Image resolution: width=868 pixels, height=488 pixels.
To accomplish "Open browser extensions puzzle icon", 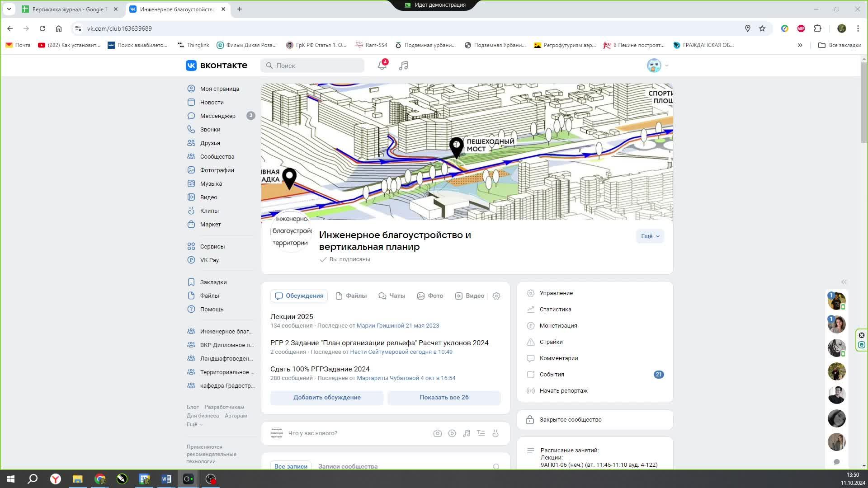I will click(817, 28).
